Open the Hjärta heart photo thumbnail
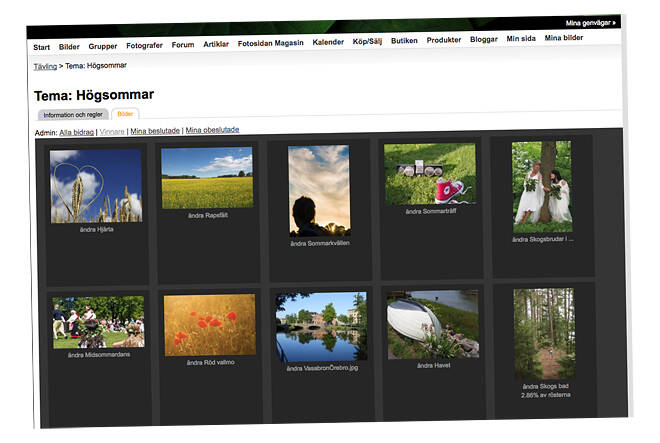This screenshot has width=660, height=443. click(96, 186)
